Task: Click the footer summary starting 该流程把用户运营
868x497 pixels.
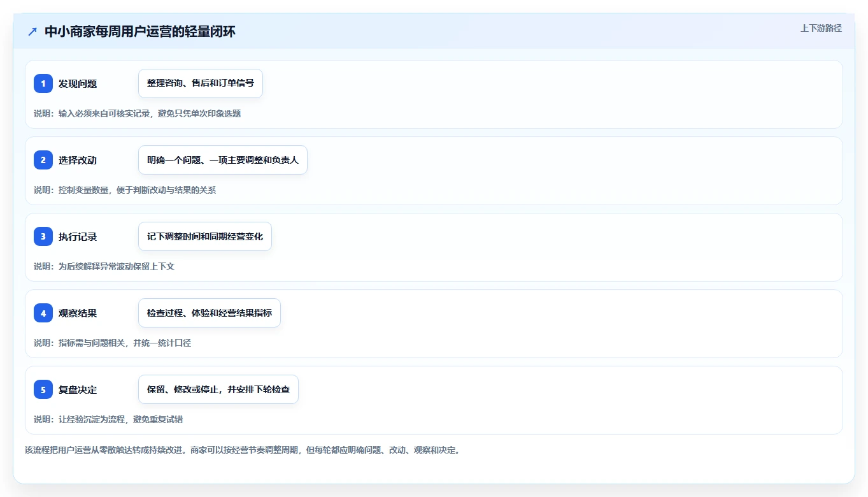Action: click(x=243, y=450)
